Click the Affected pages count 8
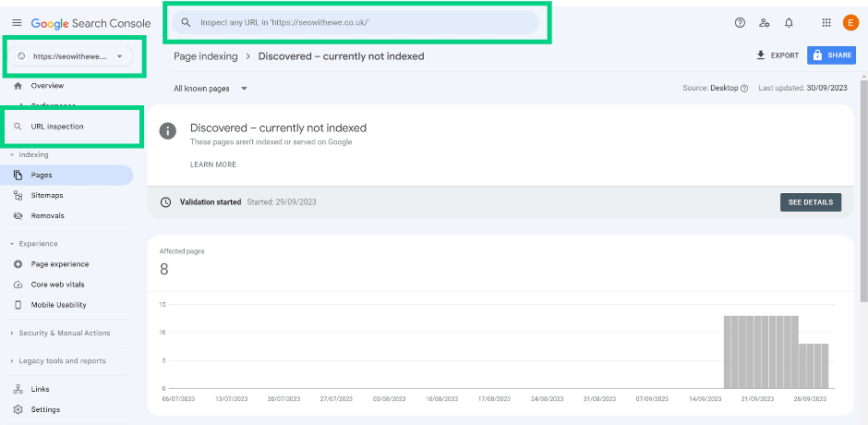The image size is (868, 425). pyautogui.click(x=163, y=269)
